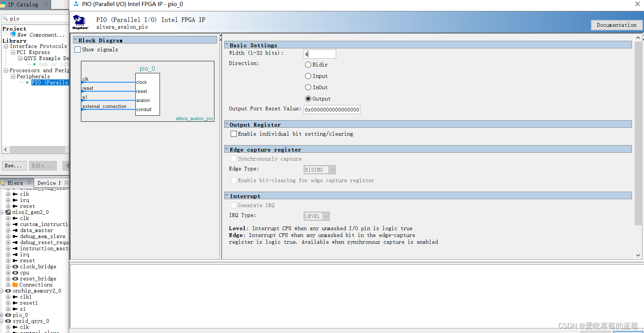Open the IRQ Type LEVEL dropdown
Screen dimensions: 644x333
[317, 216]
